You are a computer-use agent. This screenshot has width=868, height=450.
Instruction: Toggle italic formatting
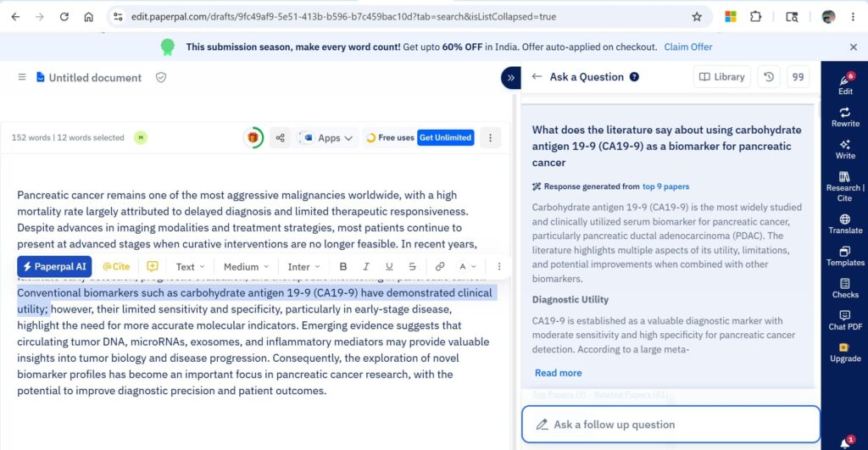pyautogui.click(x=366, y=267)
